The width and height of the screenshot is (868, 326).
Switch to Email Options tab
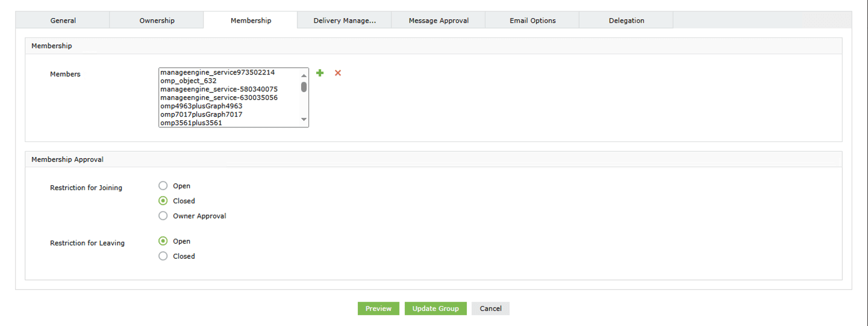click(x=532, y=20)
